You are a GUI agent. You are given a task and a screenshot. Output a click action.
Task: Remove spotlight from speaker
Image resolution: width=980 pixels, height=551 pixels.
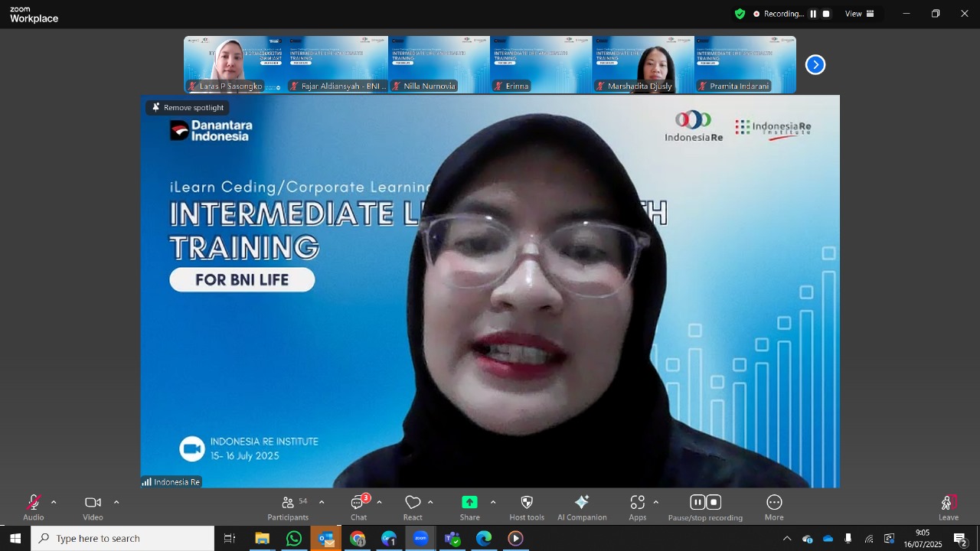(x=188, y=108)
